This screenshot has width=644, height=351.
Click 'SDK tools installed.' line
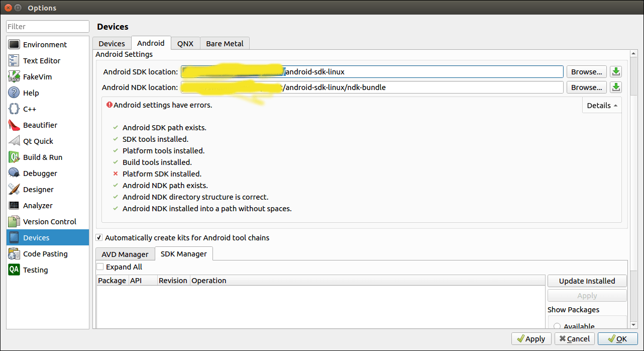pyautogui.click(x=155, y=139)
